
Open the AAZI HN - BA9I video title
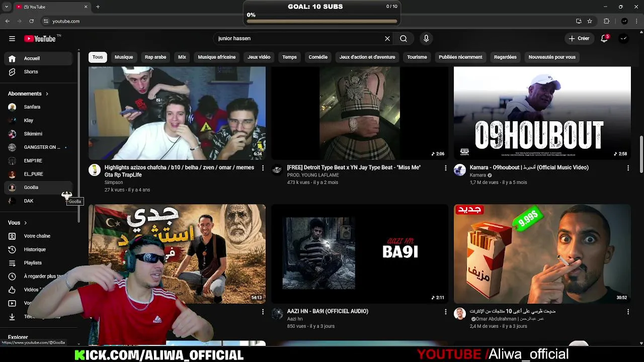tap(328, 311)
